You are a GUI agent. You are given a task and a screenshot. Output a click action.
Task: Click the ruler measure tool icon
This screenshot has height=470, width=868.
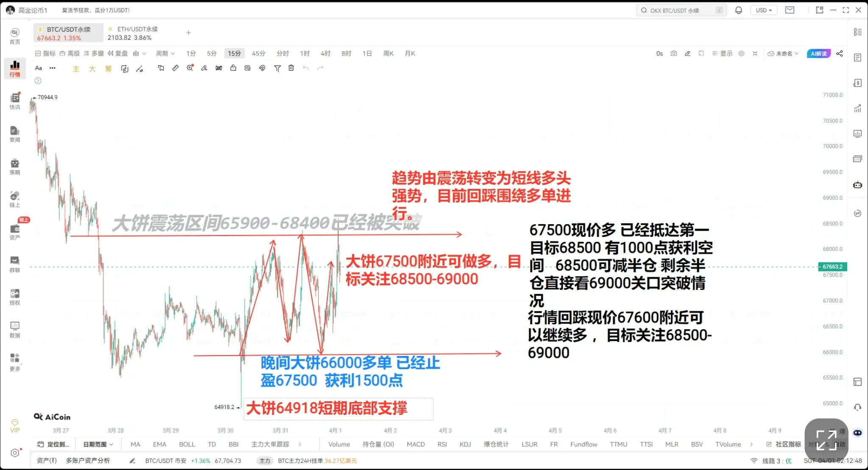(x=175, y=68)
